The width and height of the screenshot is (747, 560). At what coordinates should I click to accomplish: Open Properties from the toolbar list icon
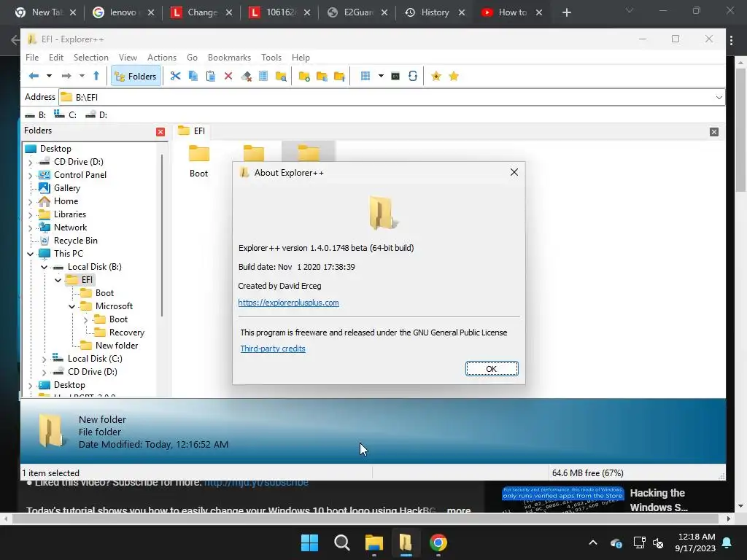(263, 76)
